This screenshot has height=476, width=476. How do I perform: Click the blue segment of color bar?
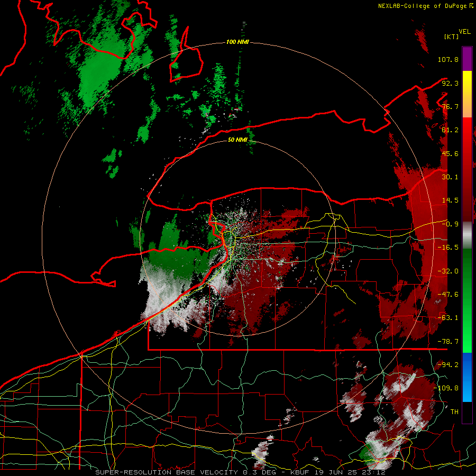467,377
